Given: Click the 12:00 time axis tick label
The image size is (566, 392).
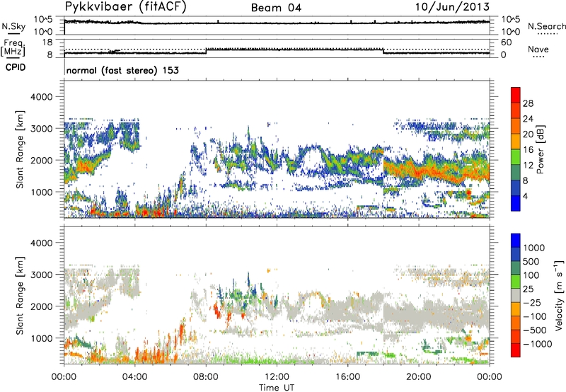Looking at the screenshot, I should [277, 377].
